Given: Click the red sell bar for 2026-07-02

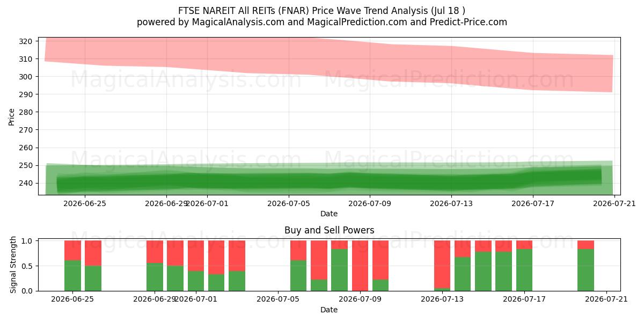Looking at the screenshot, I should (216, 258).
